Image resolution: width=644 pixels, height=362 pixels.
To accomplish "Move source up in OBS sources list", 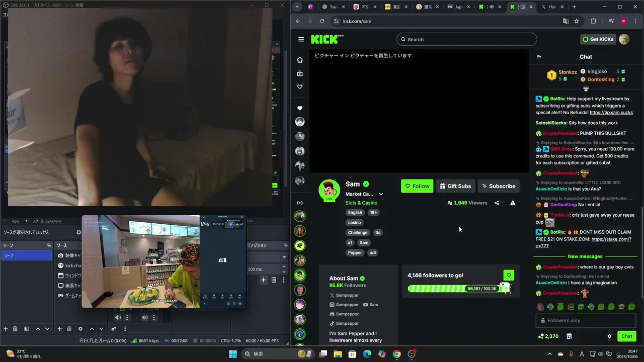I will [92, 329].
